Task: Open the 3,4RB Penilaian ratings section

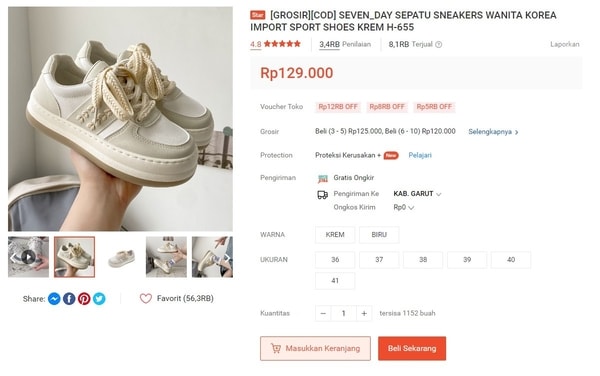Action: [x=345, y=44]
